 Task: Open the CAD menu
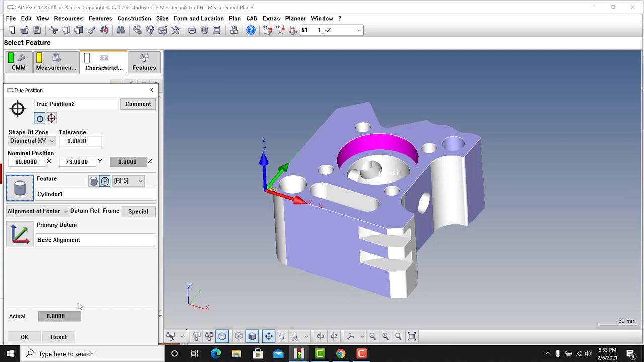coord(252,19)
